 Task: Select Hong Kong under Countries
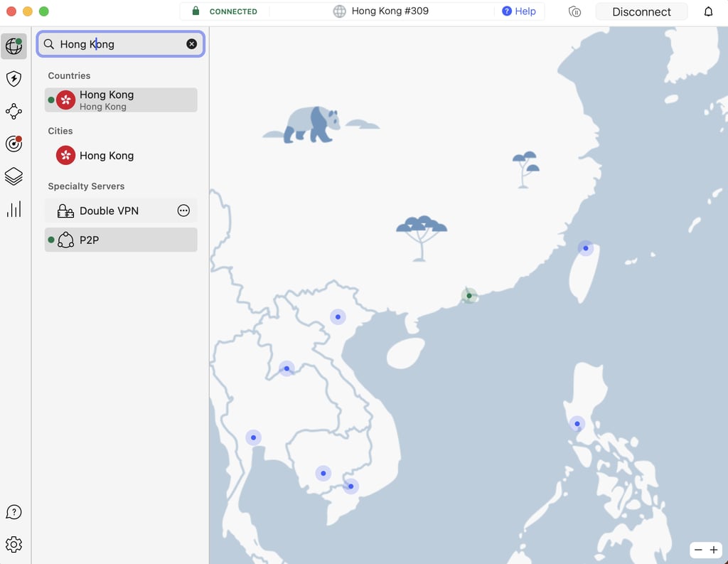coord(121,100)
